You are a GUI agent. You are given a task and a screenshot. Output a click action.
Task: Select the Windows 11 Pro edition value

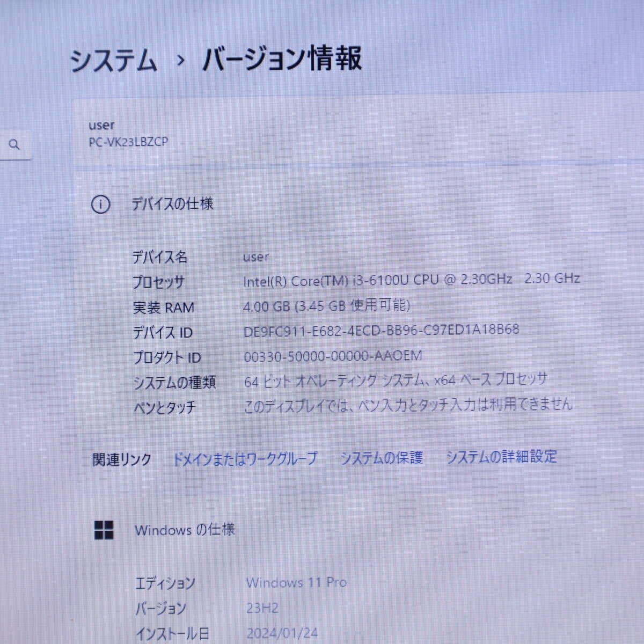pyautogui.click(x=296, y=582)
